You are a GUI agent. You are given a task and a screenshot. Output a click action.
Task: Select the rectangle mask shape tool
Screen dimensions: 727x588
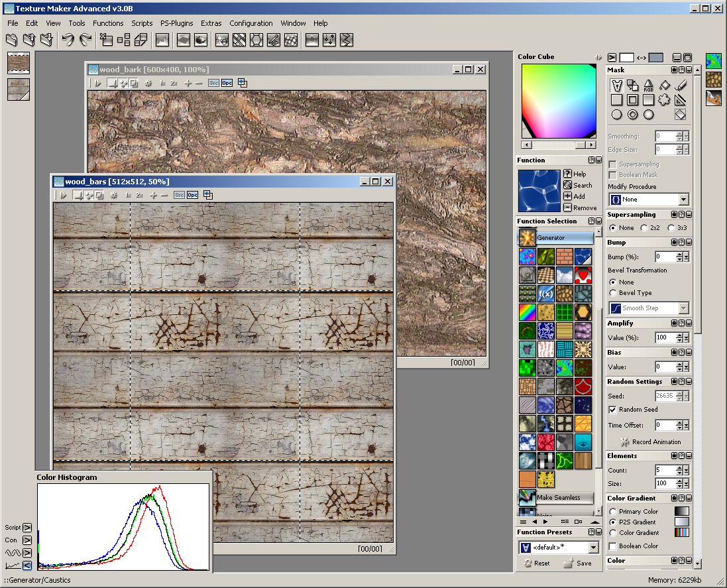[x=616, y=99]
